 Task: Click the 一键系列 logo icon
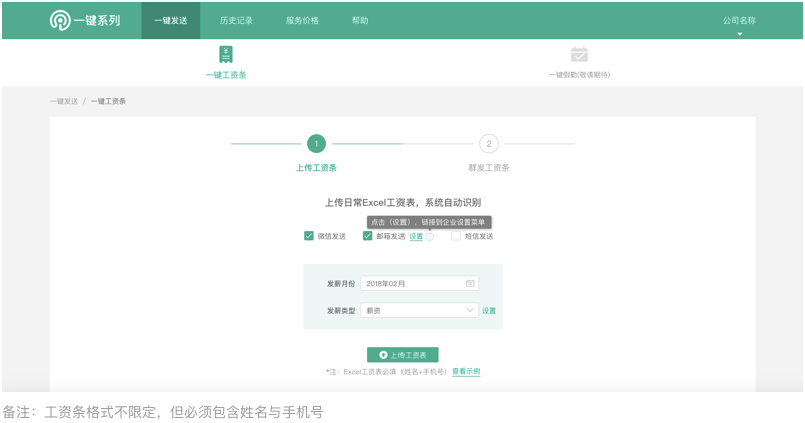point(60,20)
